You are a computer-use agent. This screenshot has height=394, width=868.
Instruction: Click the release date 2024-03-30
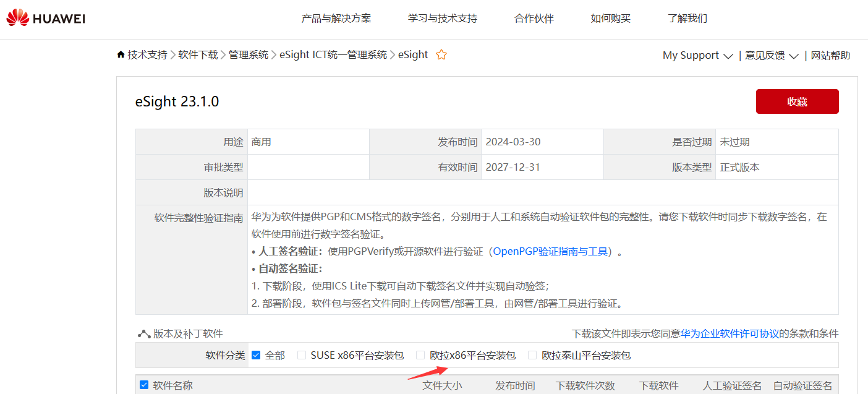(x=513, y=142)
